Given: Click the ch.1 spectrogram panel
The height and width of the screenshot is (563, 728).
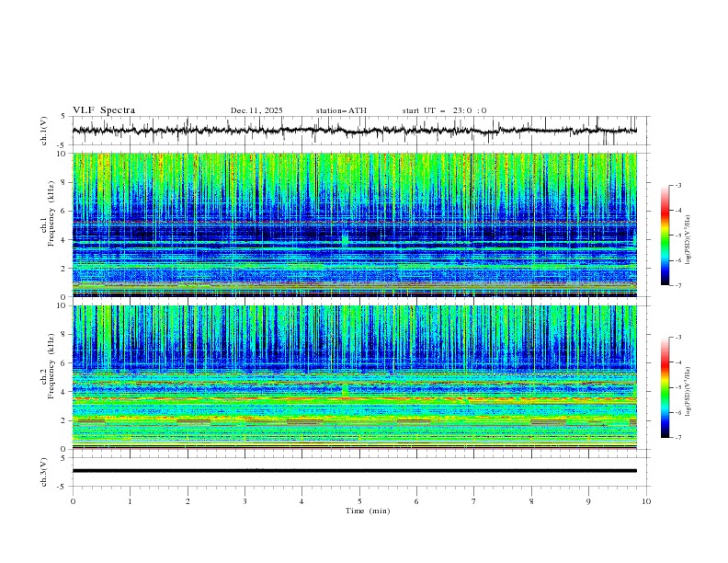Looking at the screenshot, I should [354, 224].
